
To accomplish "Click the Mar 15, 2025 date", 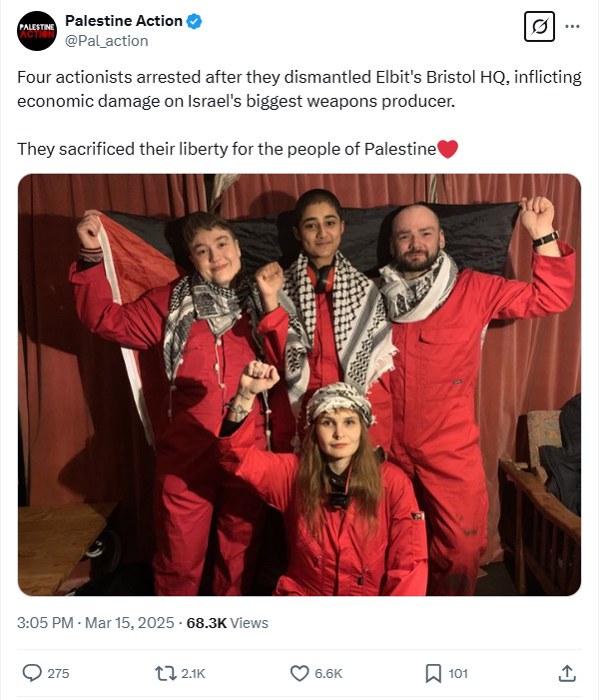I will pos(130,623).
